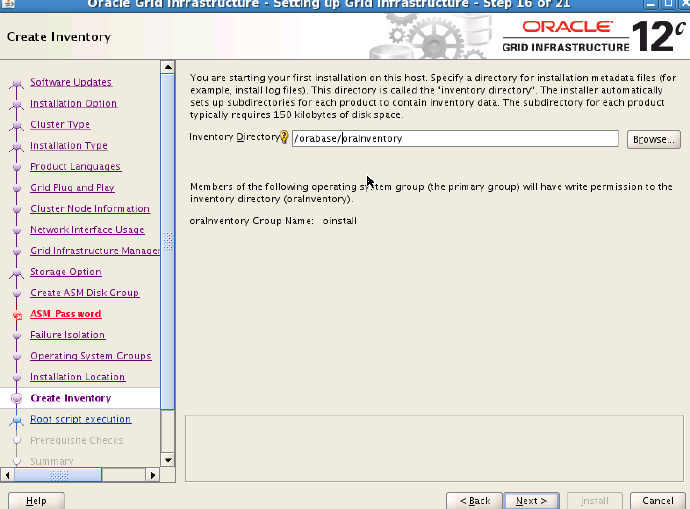Click the step list scroll up arrow
The height and width of the screenshot is (509, 690).
click(x=168, y=67)
